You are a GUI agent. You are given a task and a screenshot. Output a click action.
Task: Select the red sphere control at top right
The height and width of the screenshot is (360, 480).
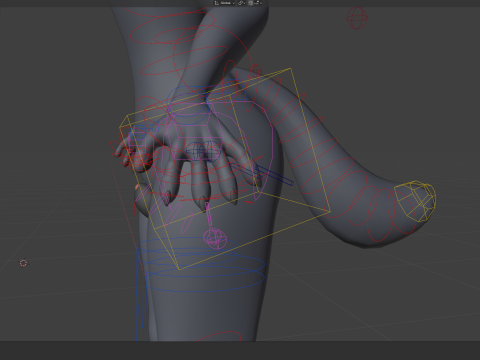[x=357, y=18]
